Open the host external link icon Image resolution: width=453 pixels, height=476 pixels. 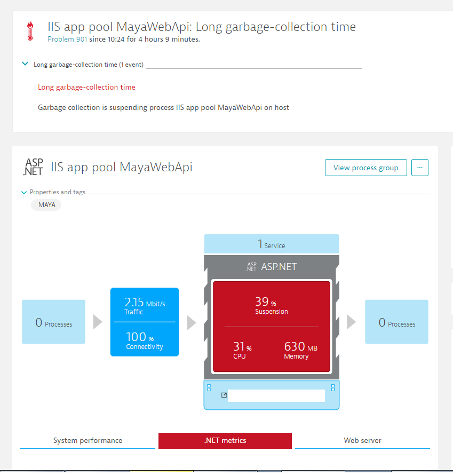[224, 395]
